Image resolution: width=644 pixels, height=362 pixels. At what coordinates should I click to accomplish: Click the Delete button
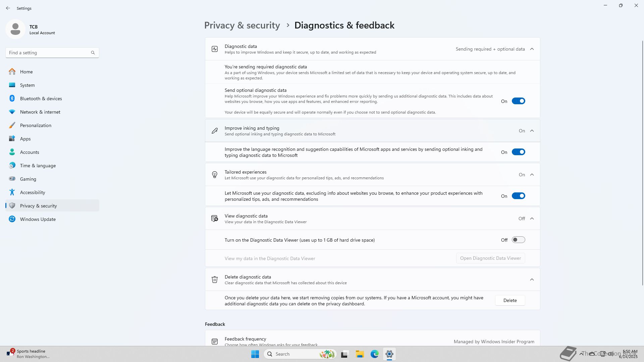[510, 300]
